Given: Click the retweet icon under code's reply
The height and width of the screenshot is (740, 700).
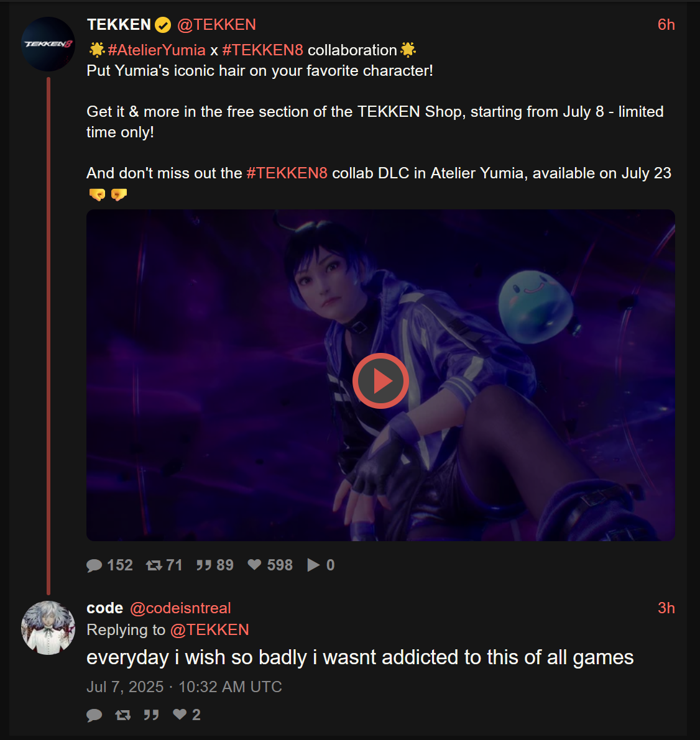Looking at the screenshot, I should 123,715.
